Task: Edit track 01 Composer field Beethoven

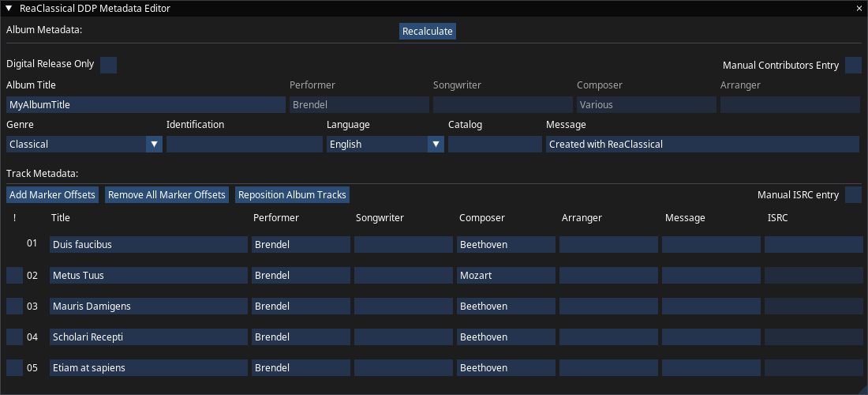Action: [506, 244]
